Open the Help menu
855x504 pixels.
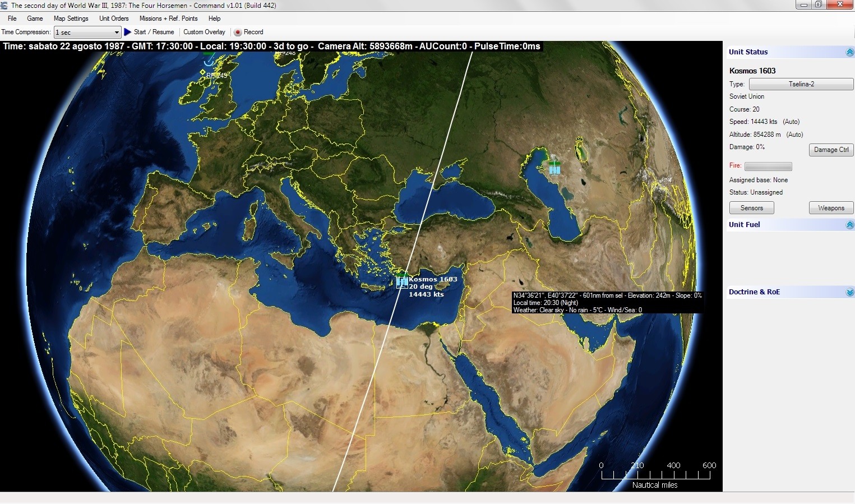[214, 19]
